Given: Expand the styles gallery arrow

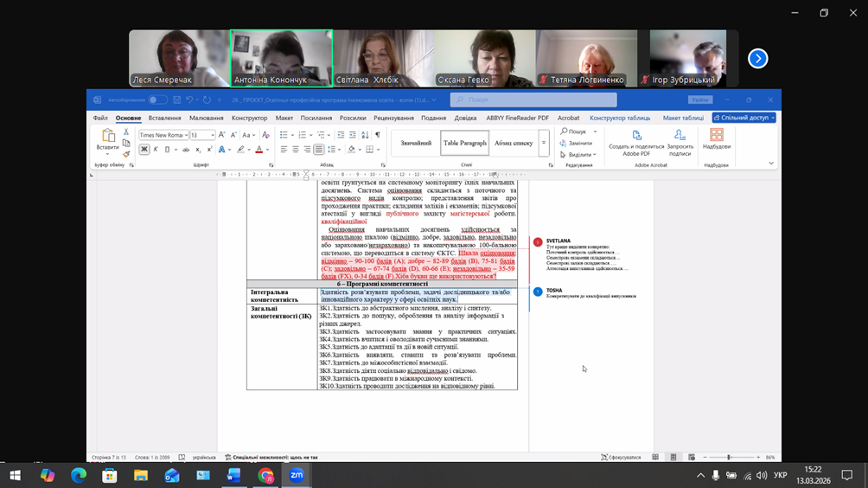Looking at the screenshot, I should [544, 144].
